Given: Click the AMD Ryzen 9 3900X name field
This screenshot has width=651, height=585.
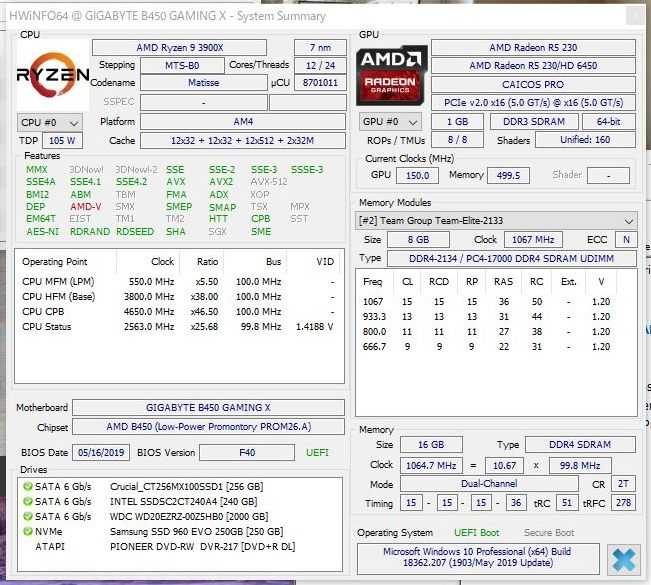Looking at the screenshot, I should 179,48.
